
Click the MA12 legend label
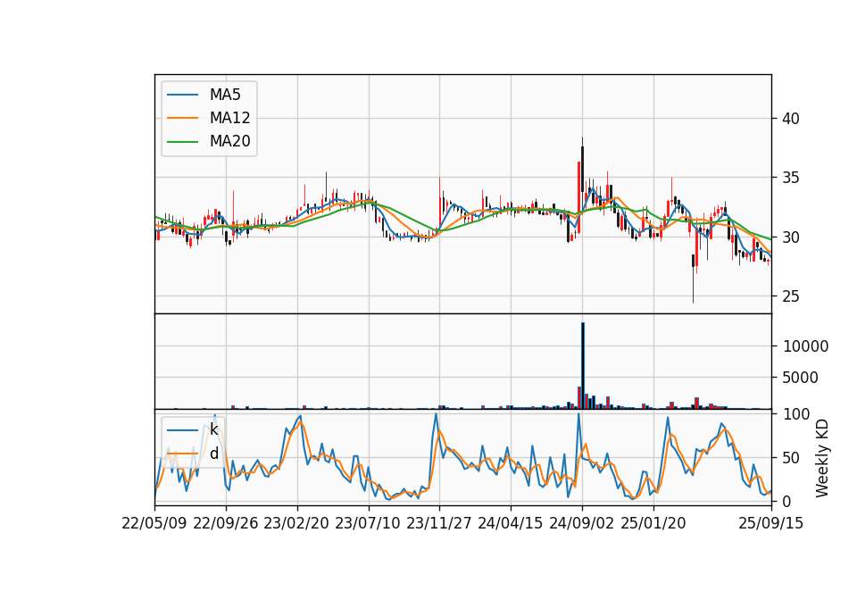pyautogui.click(x=229, y=118)
